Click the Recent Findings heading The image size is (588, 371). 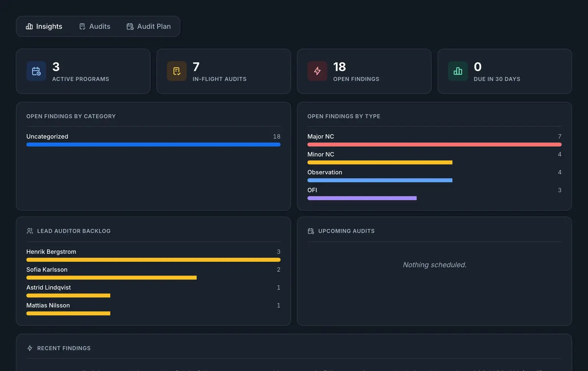coord(64,348)
